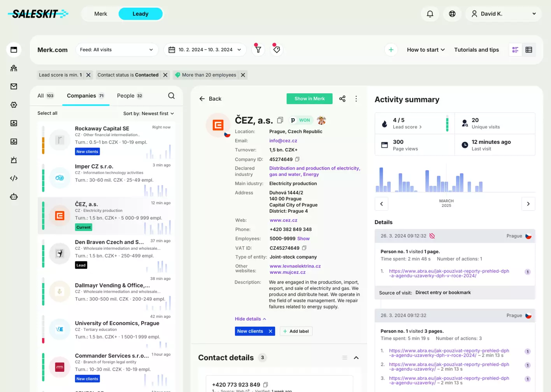Image resolution: width=551 pixels, height=392 pixels.
Task: Remove the More than 20 employees filter
Action: 243,75
